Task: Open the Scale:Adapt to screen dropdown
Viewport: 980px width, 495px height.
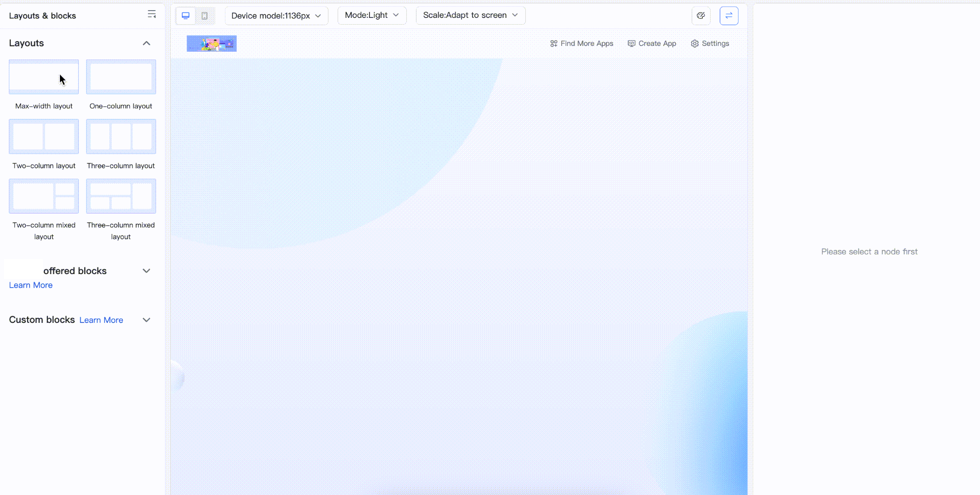Action: tap(471, 15)
